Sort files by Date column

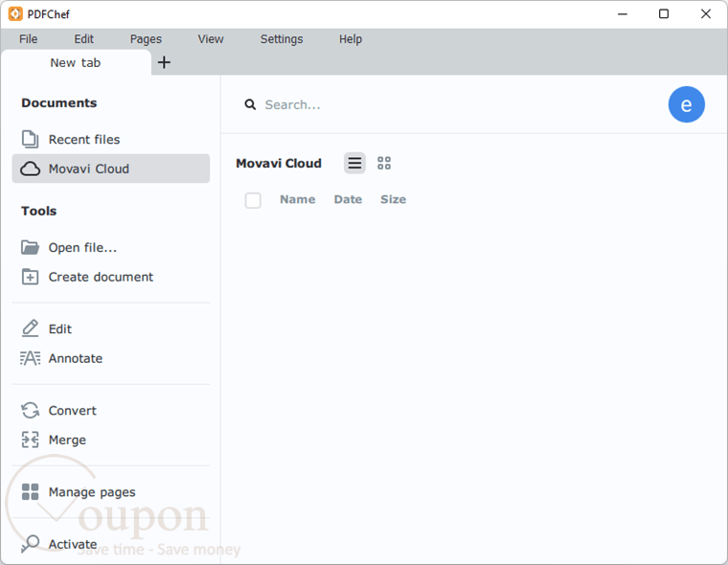coord(348,199)
